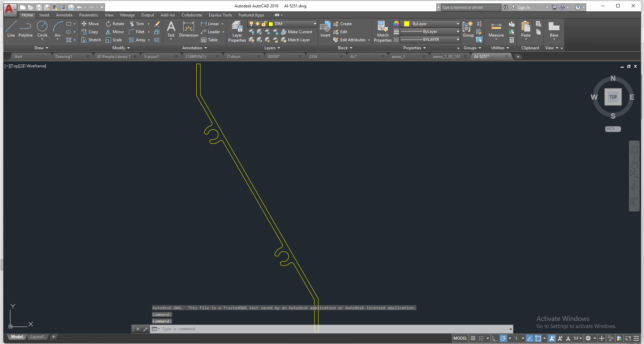Open Layer Properties manager

[237, 32]
